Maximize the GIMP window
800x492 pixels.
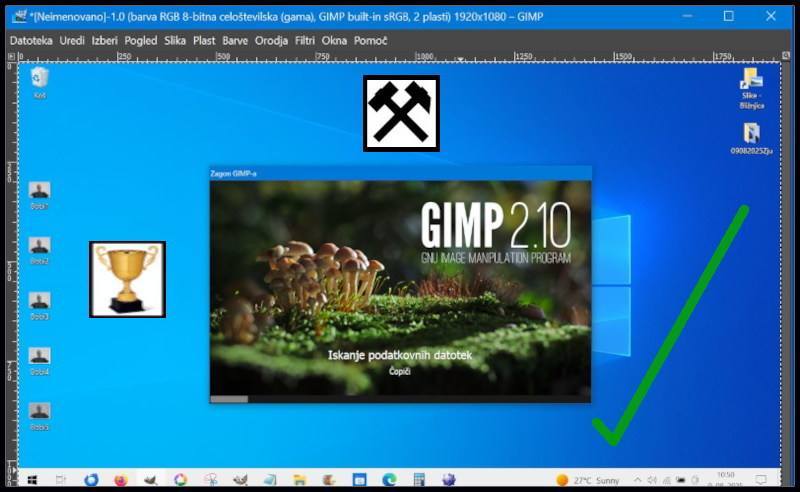point(729,16)
